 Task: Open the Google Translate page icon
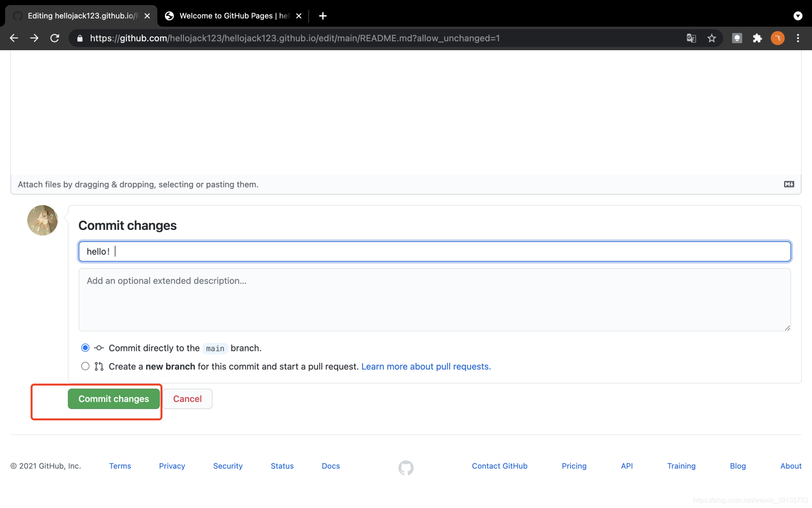(691, 38)
